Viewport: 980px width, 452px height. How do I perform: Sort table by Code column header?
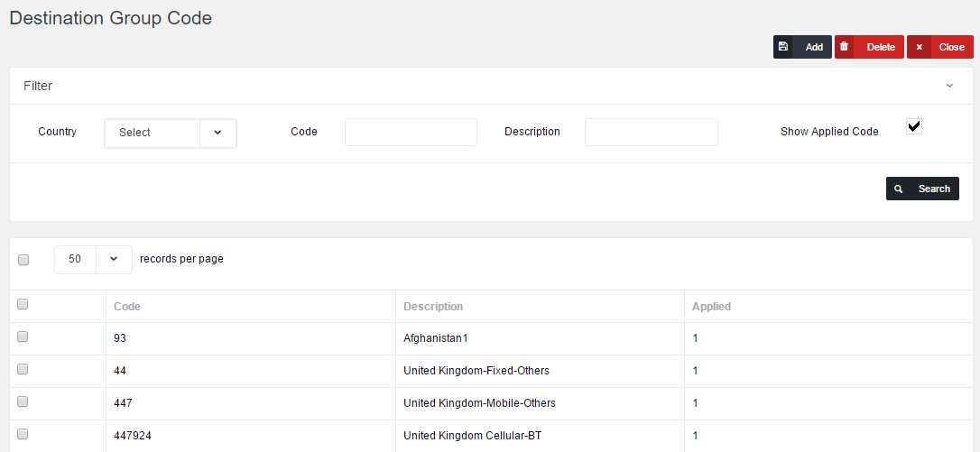[x=127, y=307]
